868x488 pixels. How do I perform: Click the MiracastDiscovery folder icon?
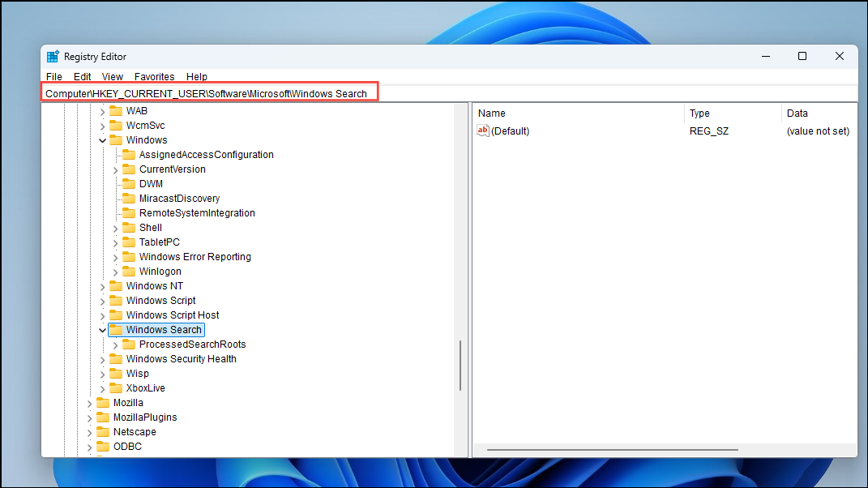[128, 199]
